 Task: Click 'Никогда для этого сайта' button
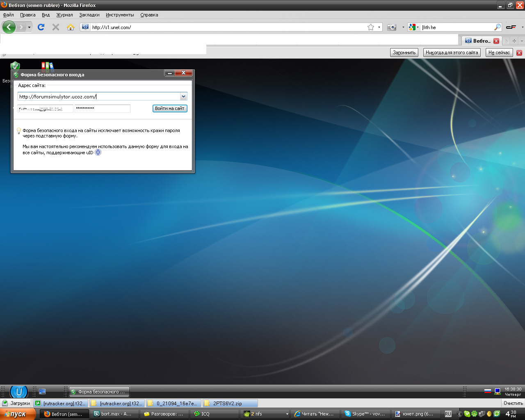click(x=452, y=52)
